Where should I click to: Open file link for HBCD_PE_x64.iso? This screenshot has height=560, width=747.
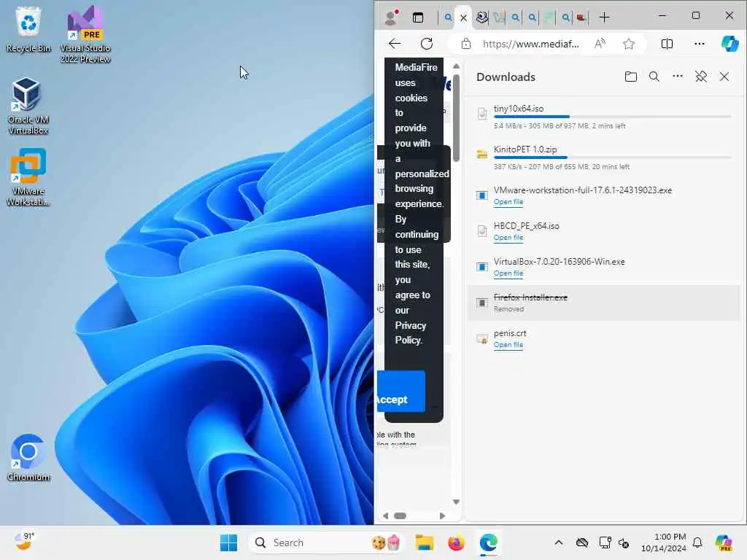point(508,238)
